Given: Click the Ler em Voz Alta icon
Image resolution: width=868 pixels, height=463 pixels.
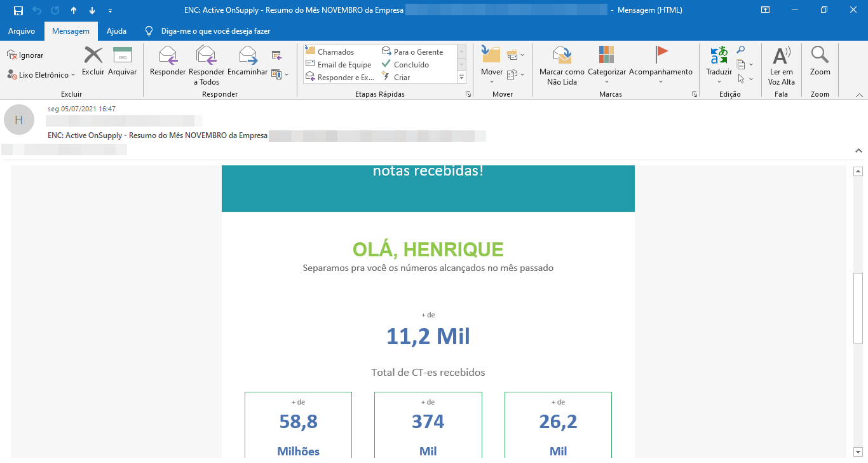Looking at the screenshot, I should 782,64.
